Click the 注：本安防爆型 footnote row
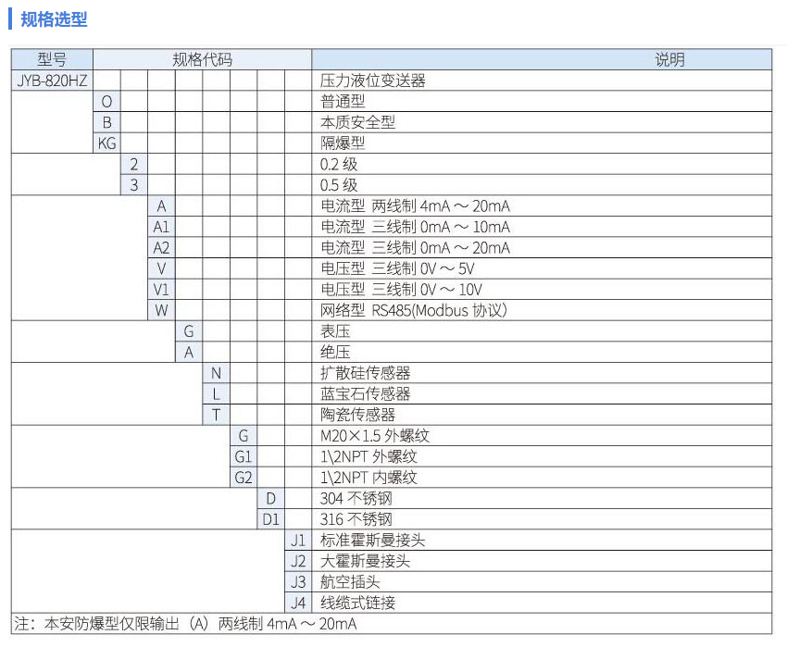Screen dimensions: 787x672 pyautogui.click(x=392, y=624)
